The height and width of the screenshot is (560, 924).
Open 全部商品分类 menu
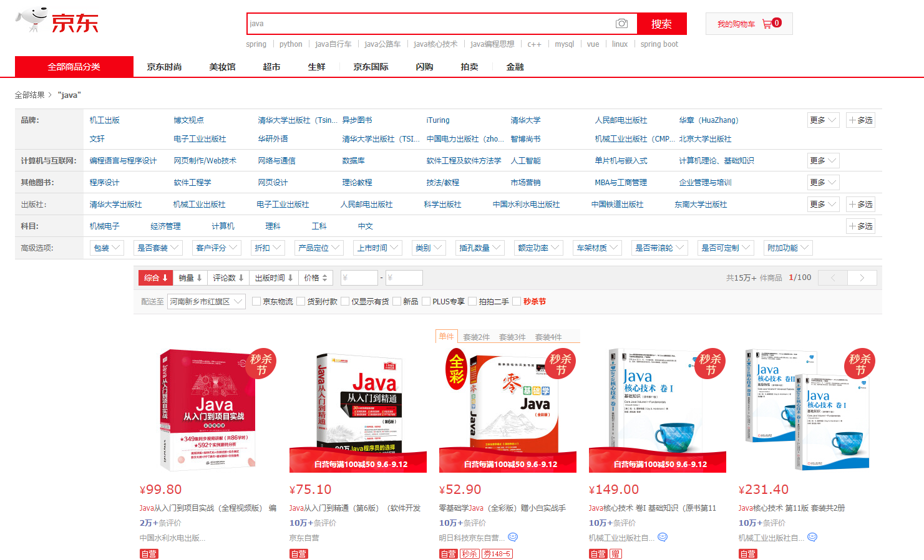pos(74,67)
